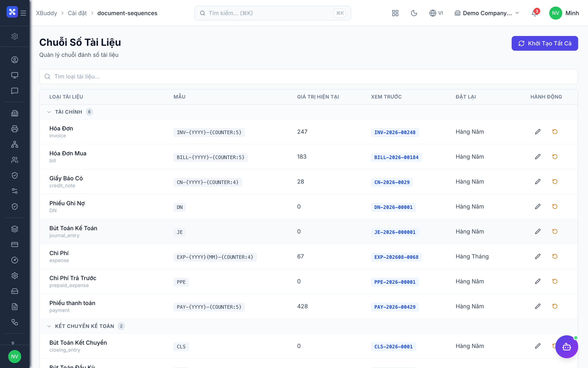The height and width of the screenshot is (368, 588).
Task: Click the GIÁ TRỊ HIỆN TẠI column header
Action: 318,97
